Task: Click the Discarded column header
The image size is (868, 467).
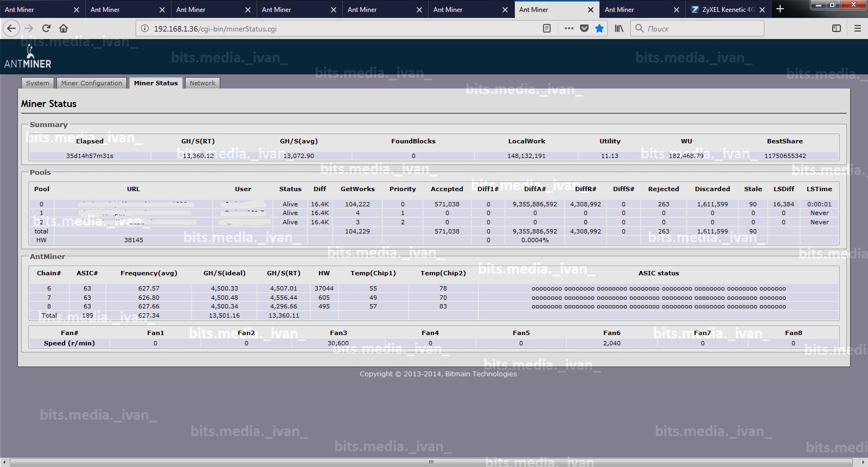Action: [712, 189]
